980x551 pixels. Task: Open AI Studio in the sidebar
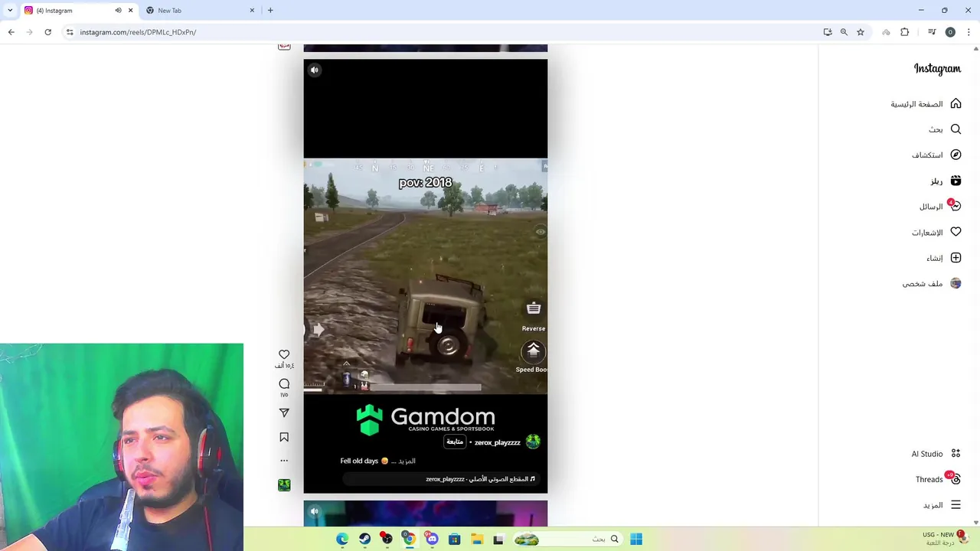coord(936,454)
